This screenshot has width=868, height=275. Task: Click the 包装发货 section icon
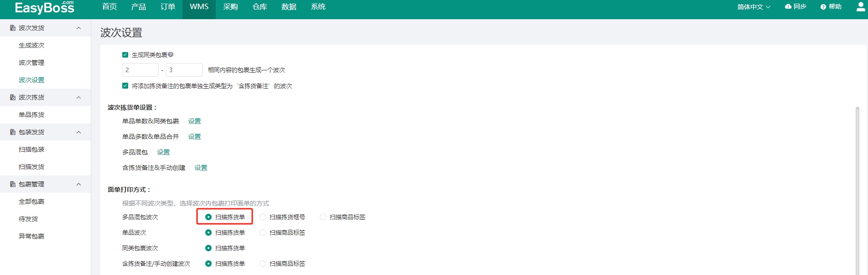(13, 132)
